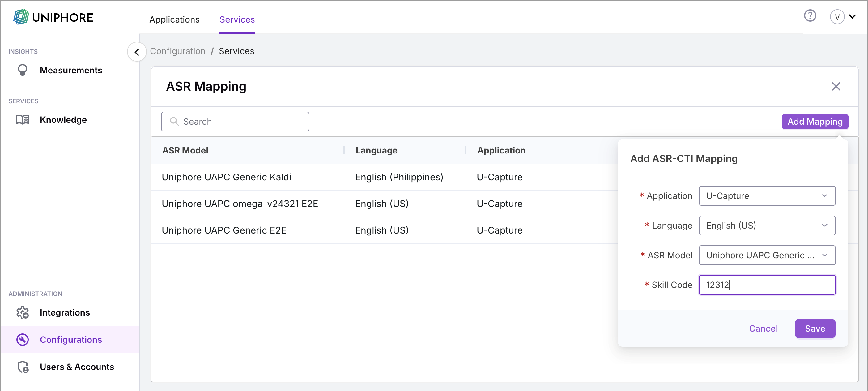This screenshot has height=391, width=868.
Task: Open Configurations in the sidebar
Action: tap(70, 339)
